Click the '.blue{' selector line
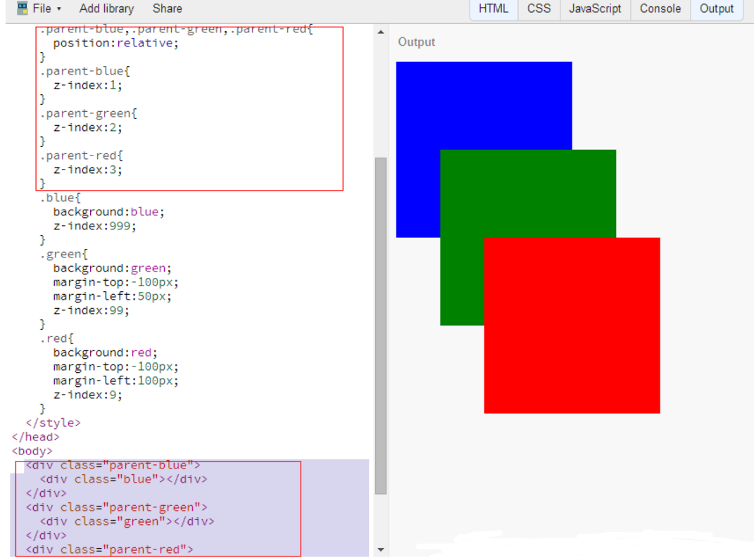The height and width of the screenshot is (560, 754). (61, 198)
